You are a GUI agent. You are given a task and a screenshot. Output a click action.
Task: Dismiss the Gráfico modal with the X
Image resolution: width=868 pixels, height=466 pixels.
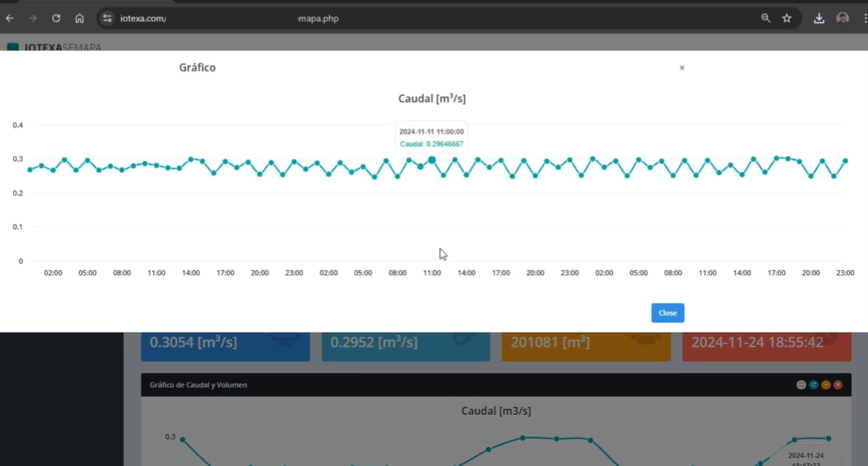682,68
